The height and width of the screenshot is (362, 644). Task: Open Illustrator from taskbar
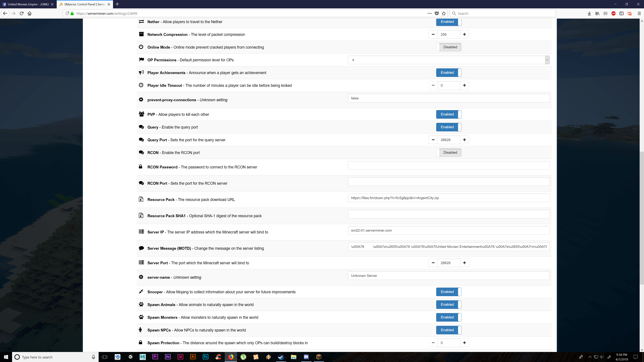pyautogui.click(x=193, y=357)
